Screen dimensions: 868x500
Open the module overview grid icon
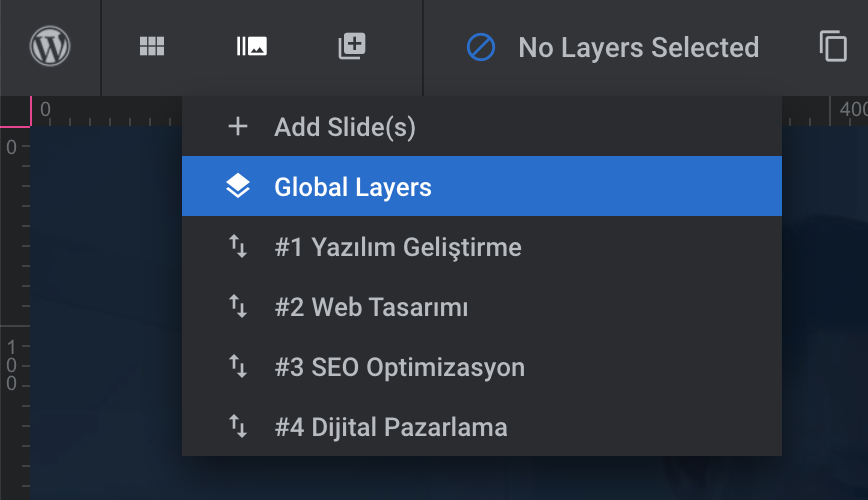[151, 47]
